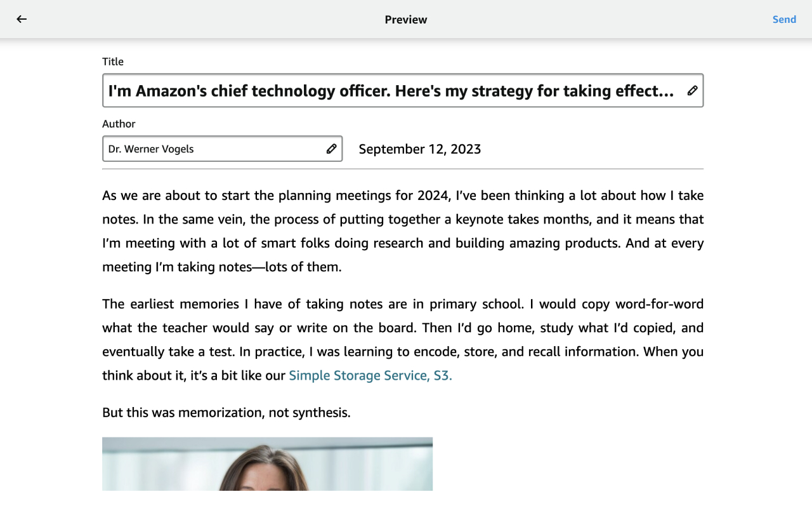Click the pencil icon in the Title field

point(692,91)
